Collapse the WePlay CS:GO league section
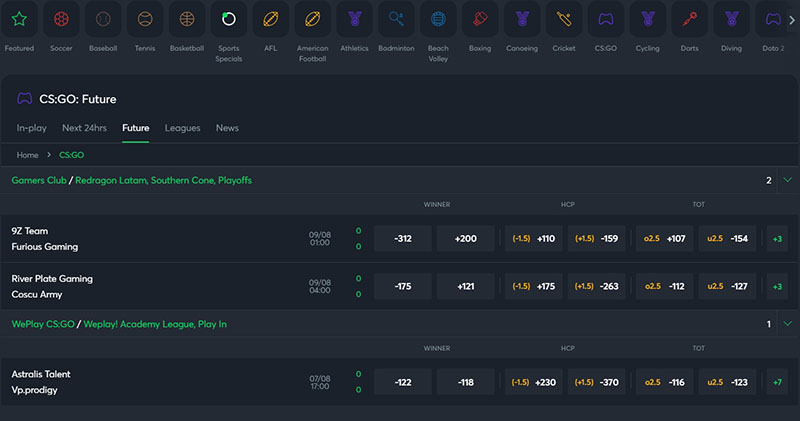 tap(788, 324)
